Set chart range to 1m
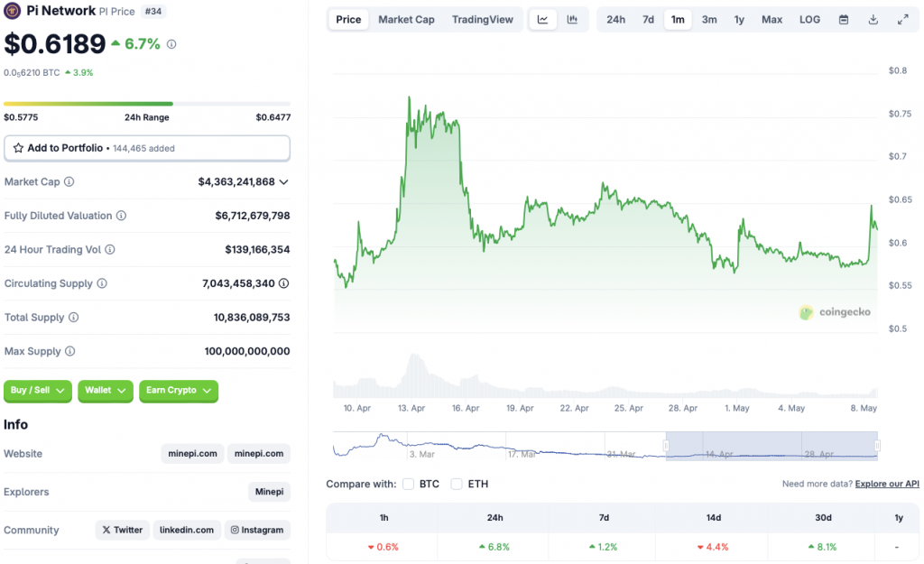 (678, 20)
